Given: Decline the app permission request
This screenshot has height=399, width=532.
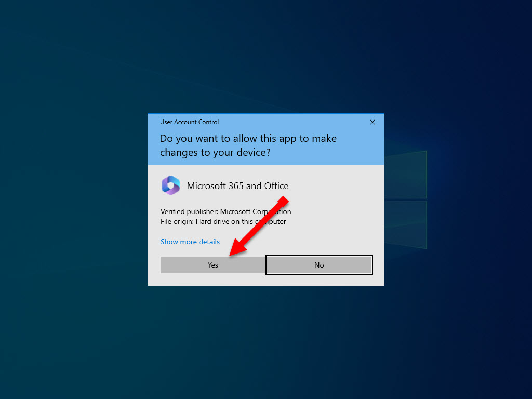Looking at the screenshot, I should [318, 265].
